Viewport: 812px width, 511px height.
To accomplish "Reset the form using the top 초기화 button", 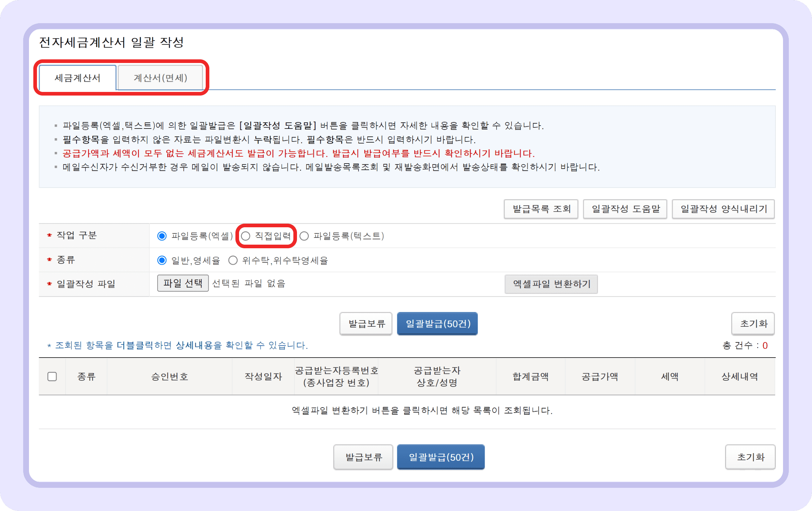I will (x=753, y=324).
